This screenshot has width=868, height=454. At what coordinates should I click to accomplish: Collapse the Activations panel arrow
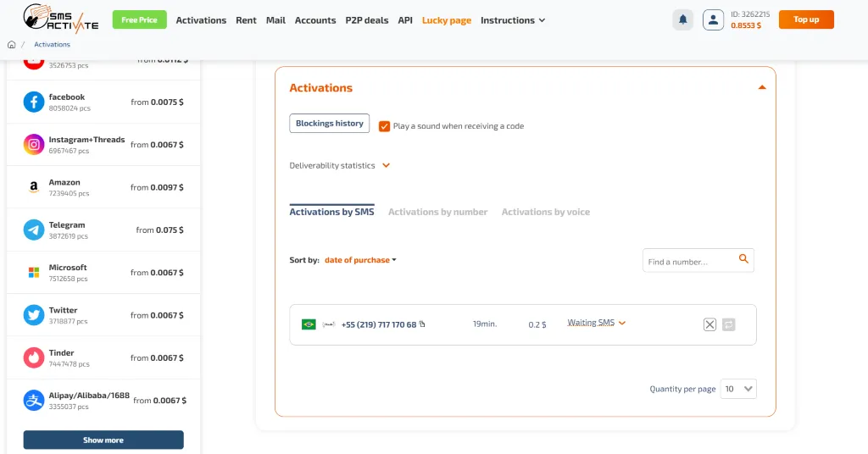tap(762, 87)
